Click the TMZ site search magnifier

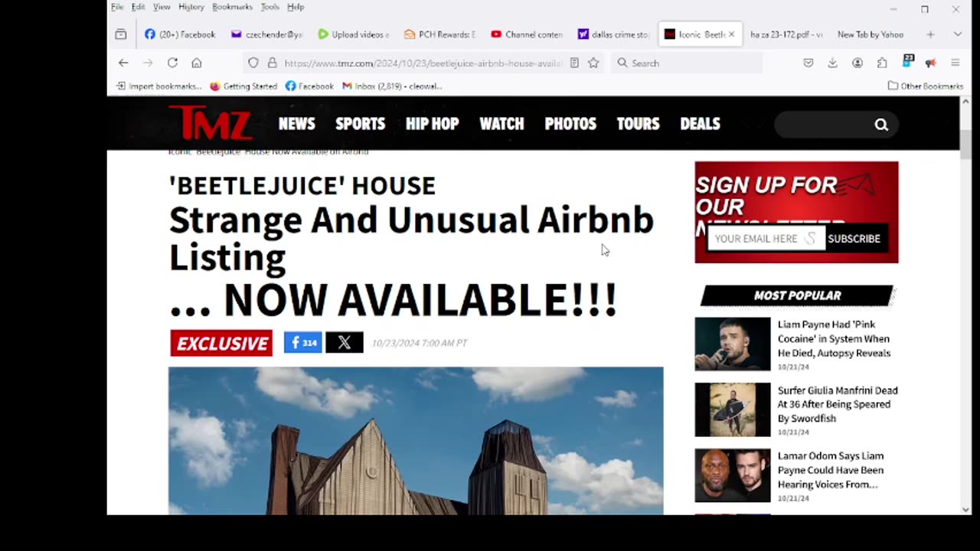coord(881,125)
